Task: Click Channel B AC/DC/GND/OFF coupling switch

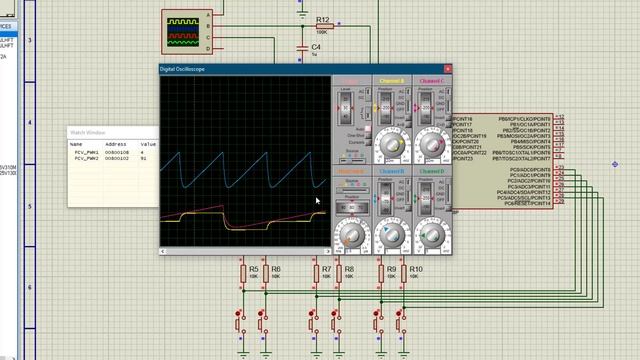Action: (408, 192)
